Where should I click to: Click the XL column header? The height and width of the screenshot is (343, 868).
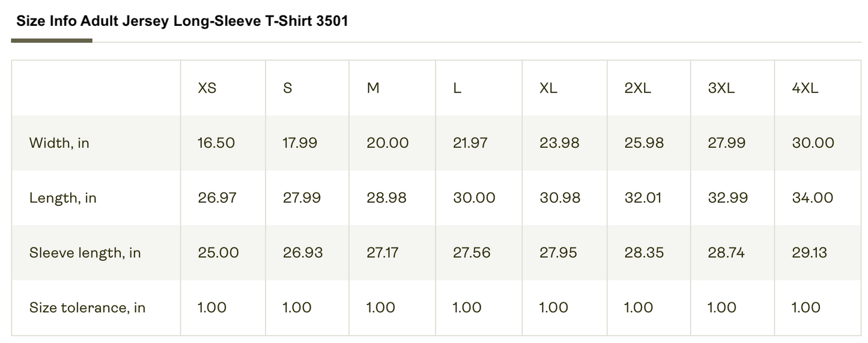pyautogui.click(x=548, y=88)
